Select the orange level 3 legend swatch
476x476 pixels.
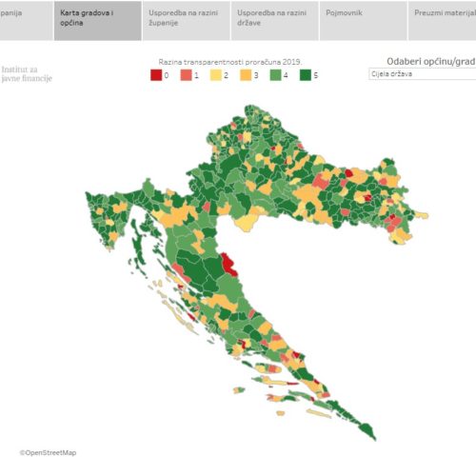tap(246, 75)
